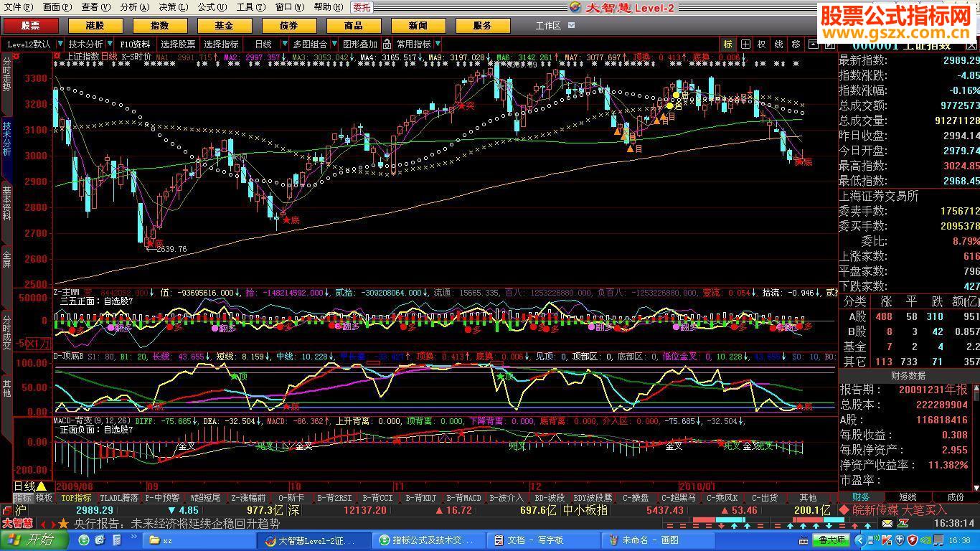This screenshot has width=980, height=551.
Task: Select the TOP指标 indicator tab
Action: point(76,497)
